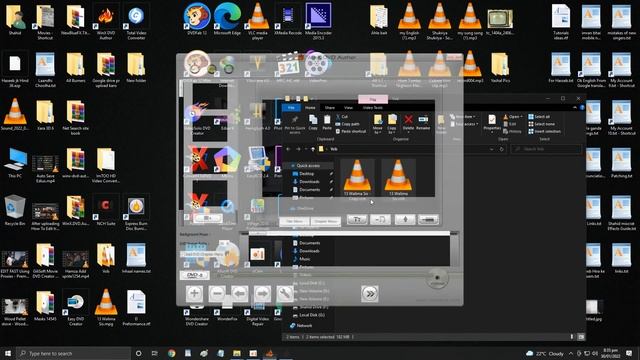The image size is (640, 360).
Task: Click Select all in the Select group
Action: coord(539,117)
